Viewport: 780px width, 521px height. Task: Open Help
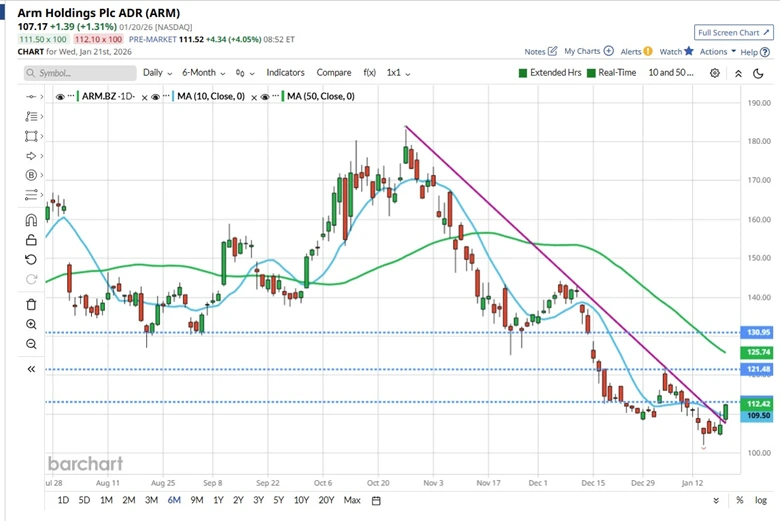click(755, 52)
